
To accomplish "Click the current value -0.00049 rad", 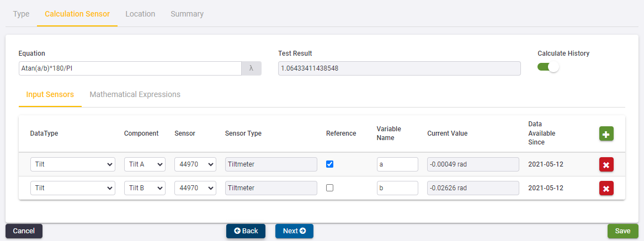I will 473,164.
